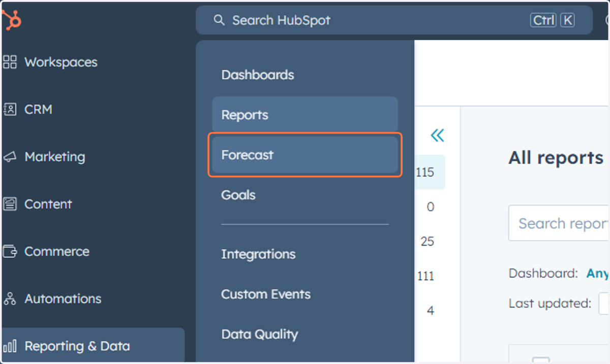Click the Automations workflow icon
610x364 pixels.
(x=10, y=299)
